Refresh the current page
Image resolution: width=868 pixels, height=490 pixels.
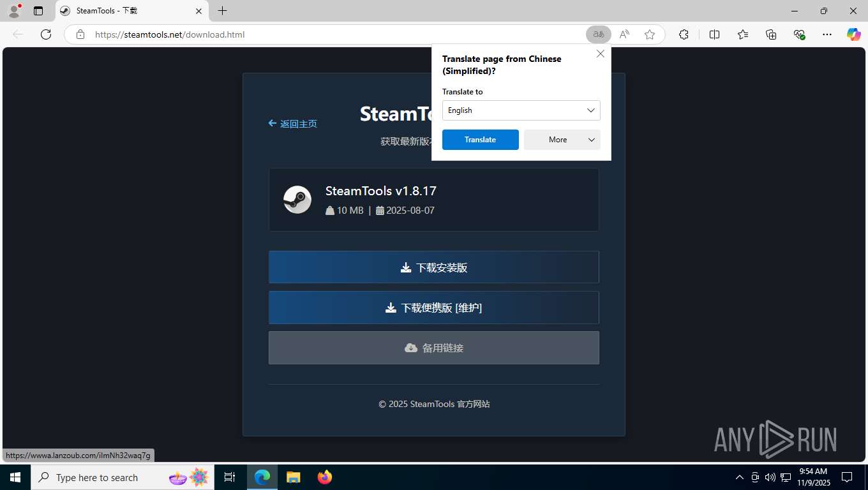(46, 34)
